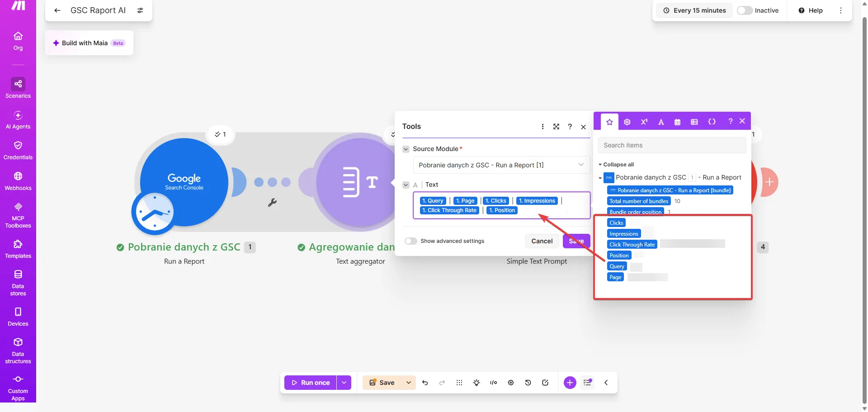Open the Run once dropdown arrow

(x=344, y=383)
